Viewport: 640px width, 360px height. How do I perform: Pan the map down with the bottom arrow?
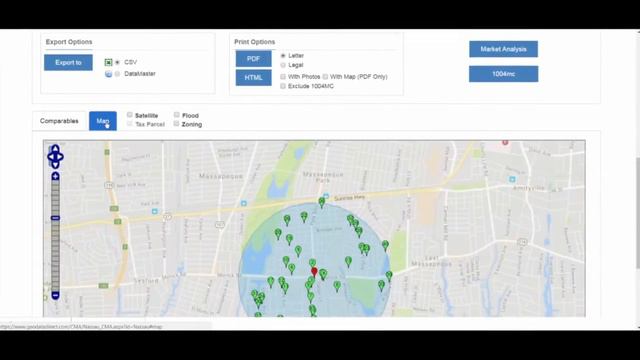56,164
